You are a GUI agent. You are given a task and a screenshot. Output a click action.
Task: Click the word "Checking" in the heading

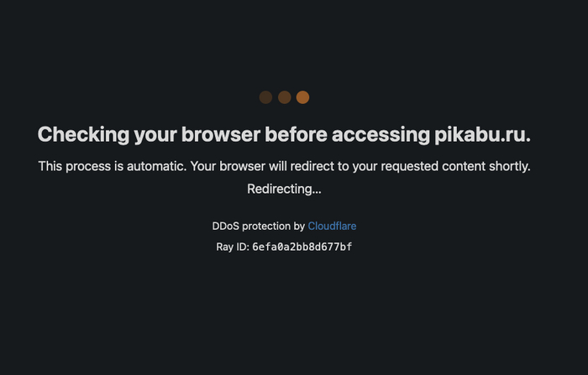(x=82, y=134)
